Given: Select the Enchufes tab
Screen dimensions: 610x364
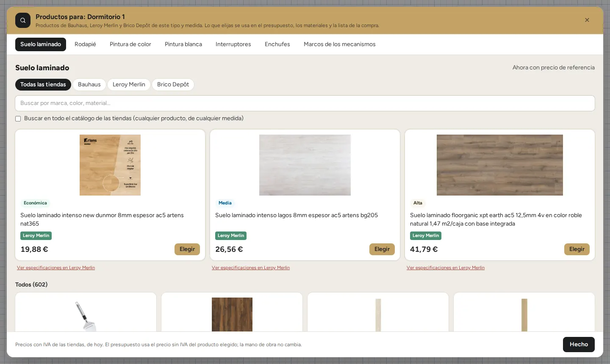Looking at the screenshot, I should (277, 44).
